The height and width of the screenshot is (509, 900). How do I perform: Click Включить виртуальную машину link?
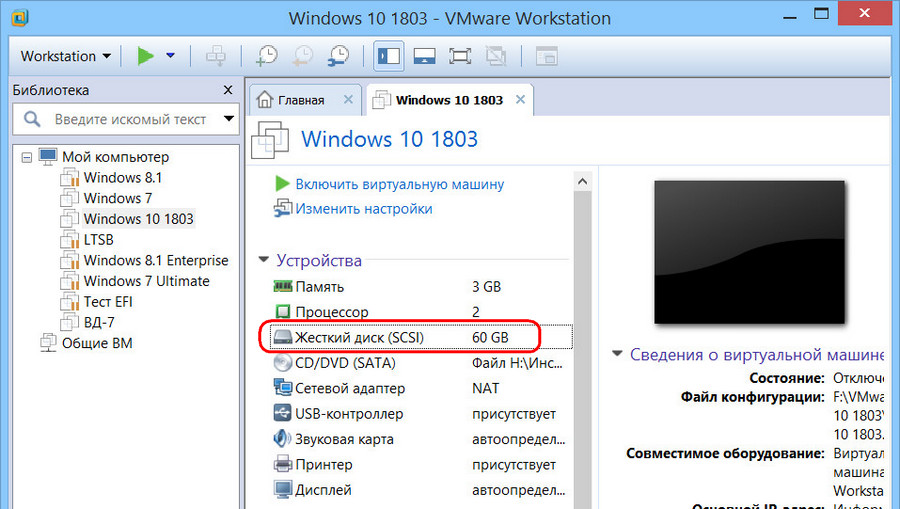tap(399, 184)
